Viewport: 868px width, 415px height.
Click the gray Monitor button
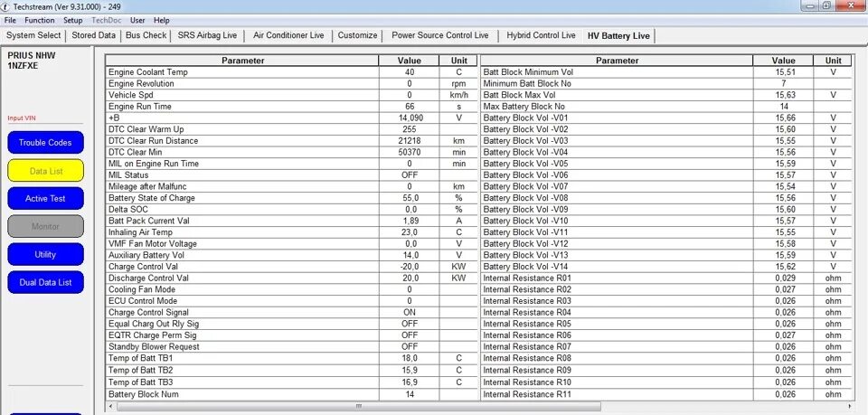[45, 226]
